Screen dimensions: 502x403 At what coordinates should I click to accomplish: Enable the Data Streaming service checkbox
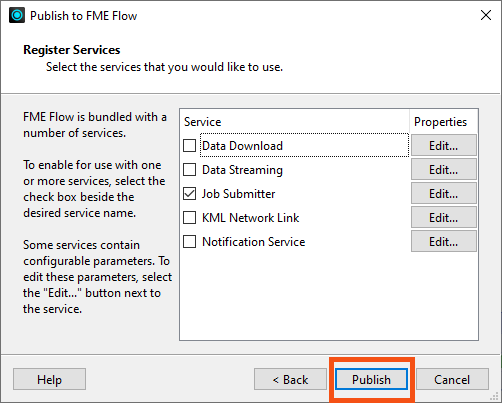pos(189,169)
